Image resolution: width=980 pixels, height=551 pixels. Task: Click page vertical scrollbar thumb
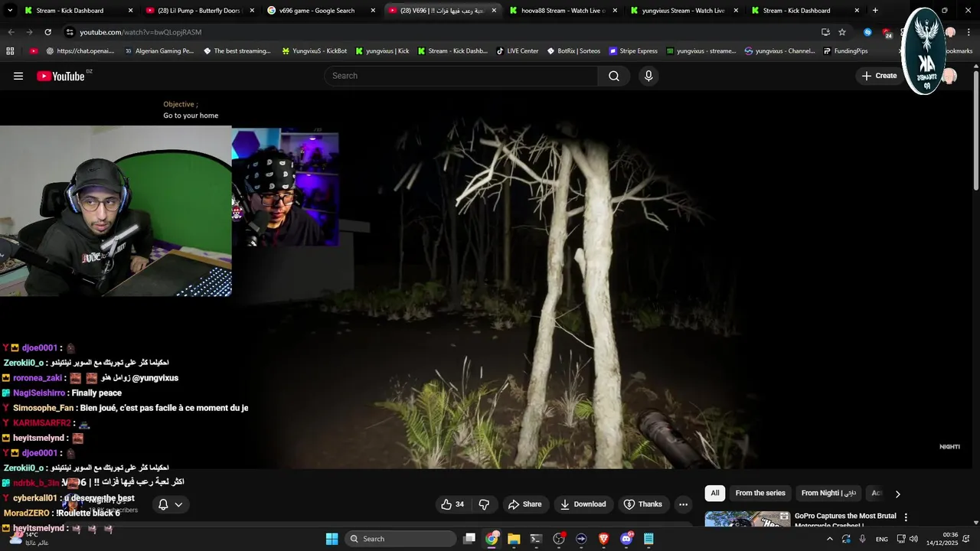[x=975, y=130]
